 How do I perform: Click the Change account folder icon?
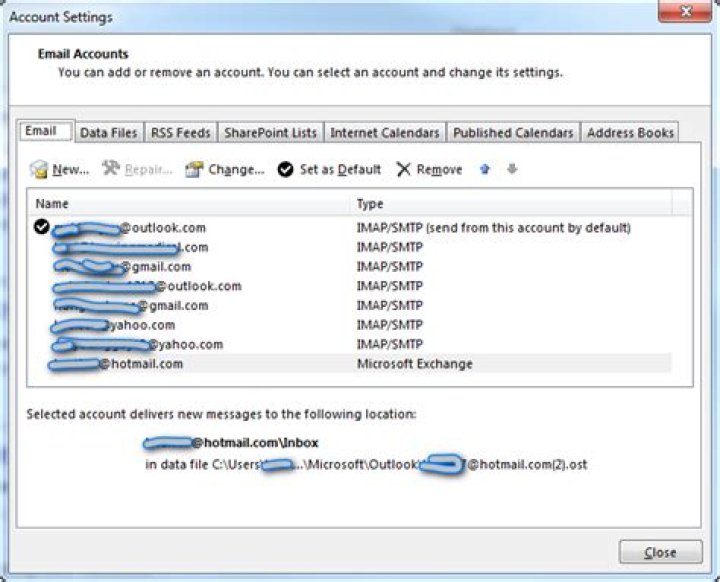pos(194,170)
